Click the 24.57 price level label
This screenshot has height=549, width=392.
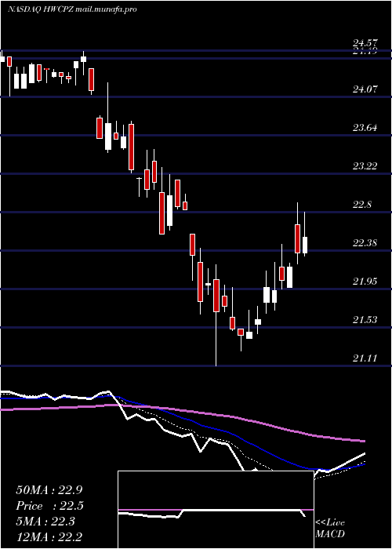pos(365,43)
